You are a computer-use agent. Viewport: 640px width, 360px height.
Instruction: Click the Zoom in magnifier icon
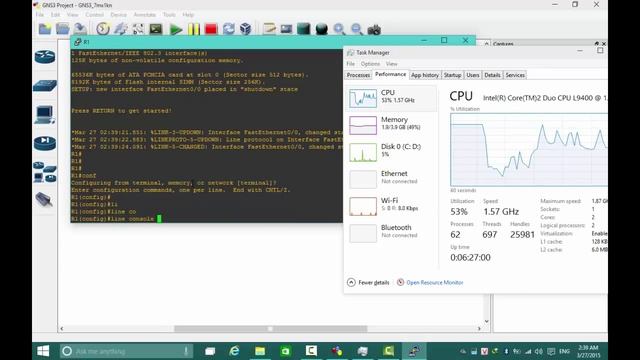[339, 29]
